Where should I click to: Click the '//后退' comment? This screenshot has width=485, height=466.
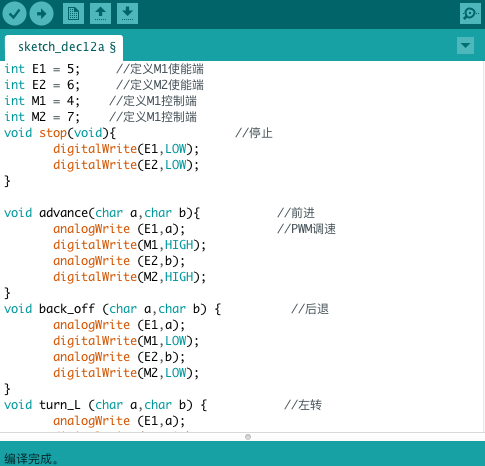[x=310, y=309]
